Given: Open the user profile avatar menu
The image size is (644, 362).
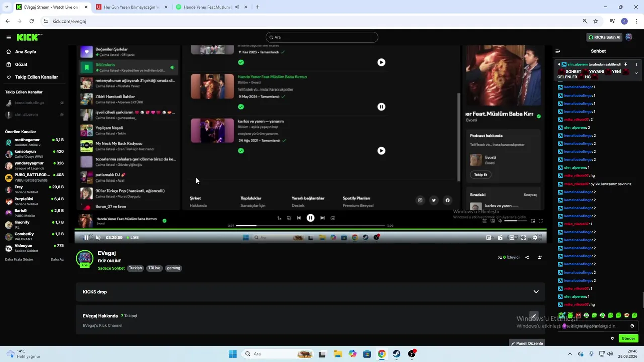Looking at the screenshot, I should 629,37.
